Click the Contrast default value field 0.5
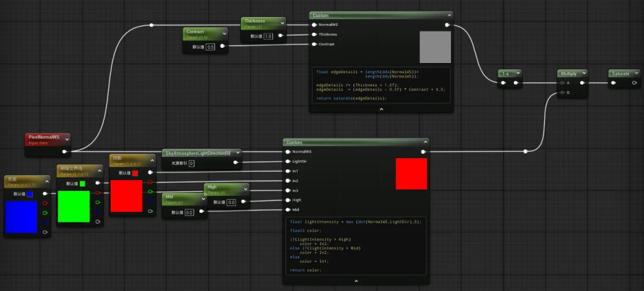Viewport: 644px width, 291px height. (x=210, y=47)
